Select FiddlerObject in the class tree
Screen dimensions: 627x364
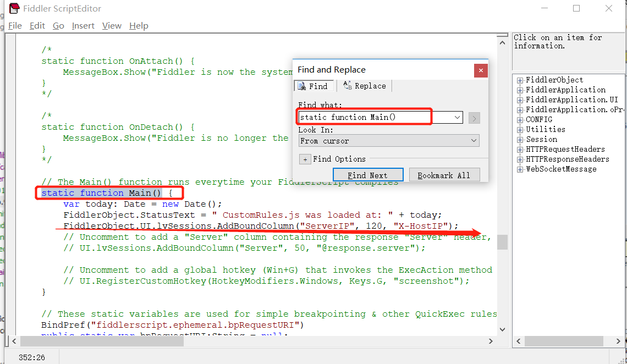pyautogui.click(x=554, y=80)
